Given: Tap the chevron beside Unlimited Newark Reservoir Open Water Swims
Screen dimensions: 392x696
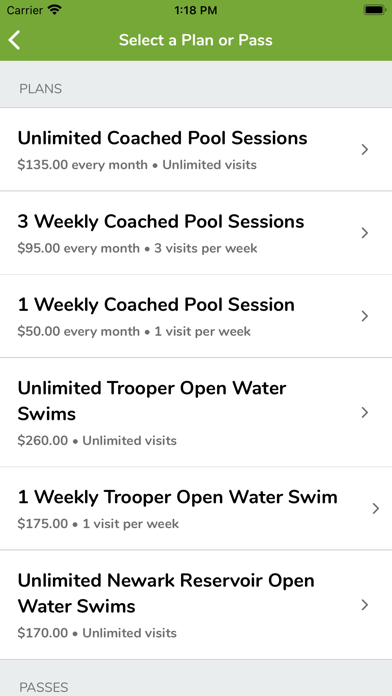Looking at the screenshot, I should (x=365, y=605).
